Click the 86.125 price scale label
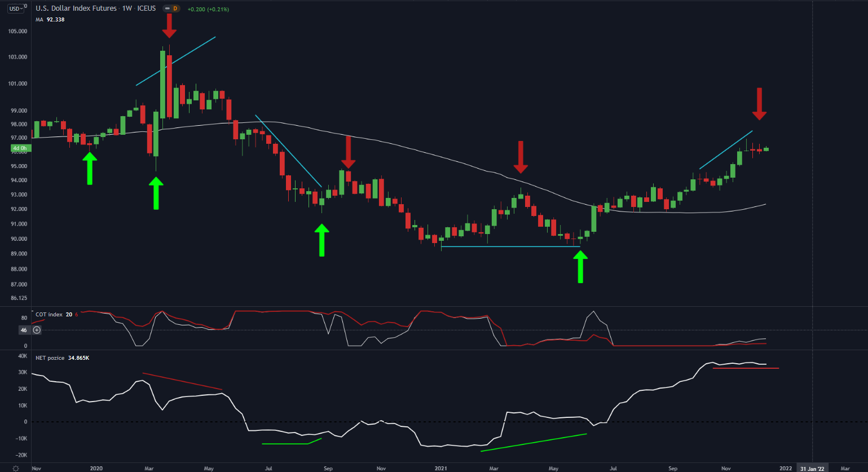Viewport: 868px width, 472px height. click(x=19, y=298)
